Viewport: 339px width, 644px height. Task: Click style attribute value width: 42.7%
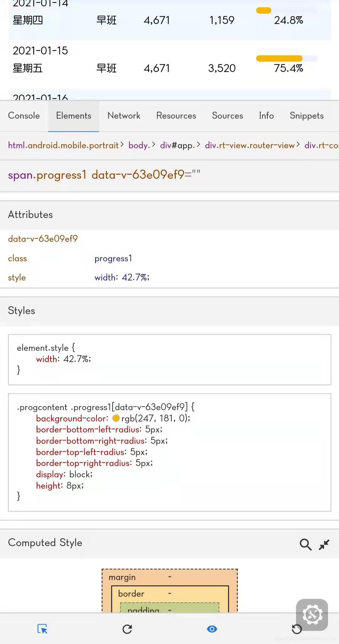click(x=122, y=278)
